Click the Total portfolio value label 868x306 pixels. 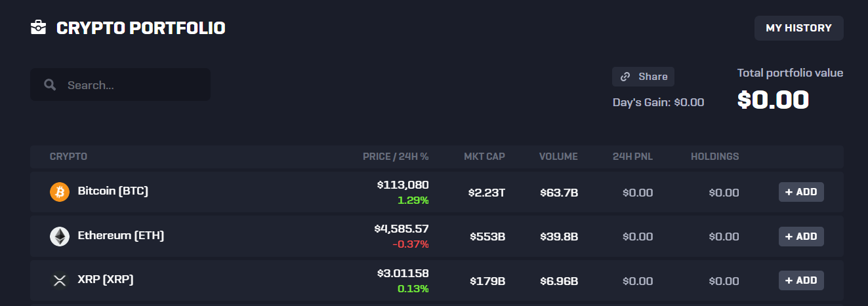(790, 73)
